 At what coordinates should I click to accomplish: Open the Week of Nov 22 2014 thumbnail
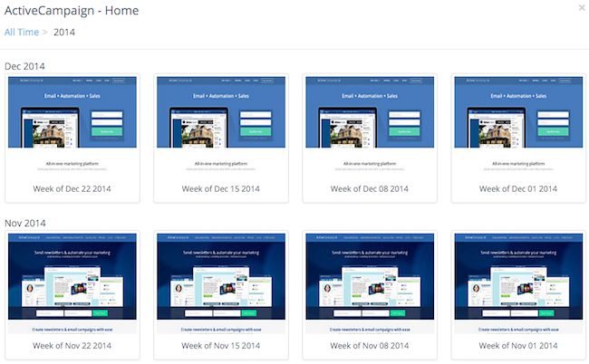72,283
